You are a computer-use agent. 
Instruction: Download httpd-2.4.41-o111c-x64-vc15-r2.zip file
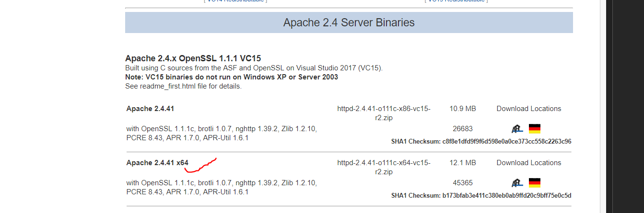tap(384, 167)
